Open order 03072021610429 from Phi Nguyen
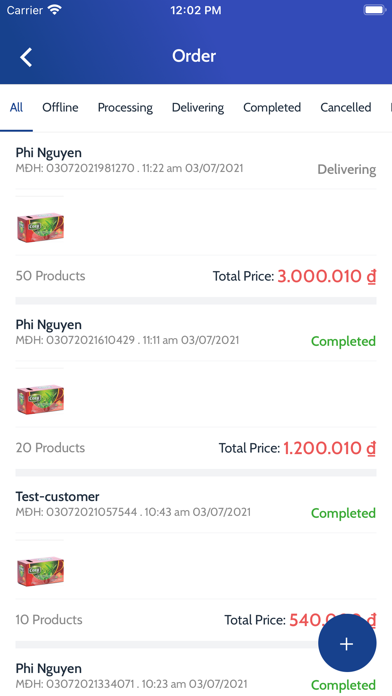The width and height of the screenshot is (392, 696). point(196,332)
